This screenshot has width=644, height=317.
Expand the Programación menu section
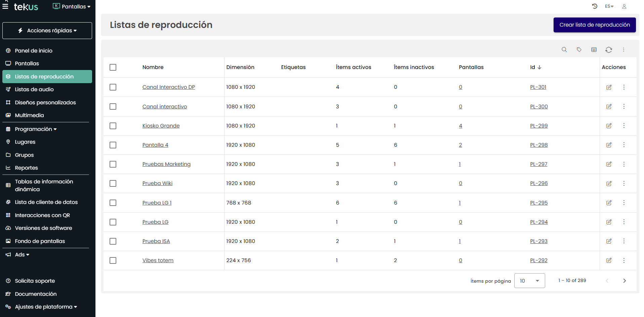coord(35,129)
